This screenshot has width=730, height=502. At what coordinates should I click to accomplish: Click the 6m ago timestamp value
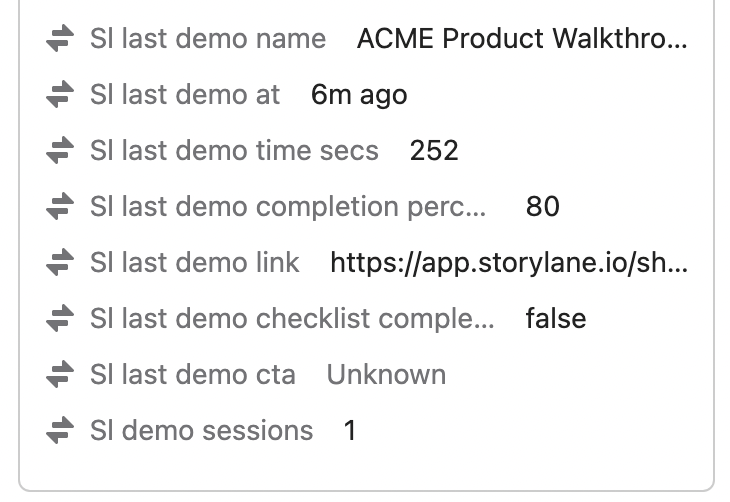point(359,95)
